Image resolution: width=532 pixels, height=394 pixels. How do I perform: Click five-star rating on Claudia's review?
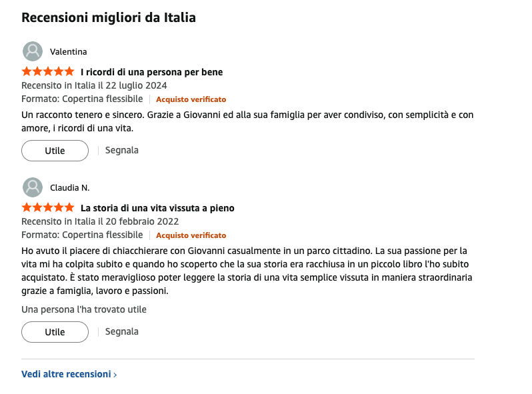(x=48, y=207)
